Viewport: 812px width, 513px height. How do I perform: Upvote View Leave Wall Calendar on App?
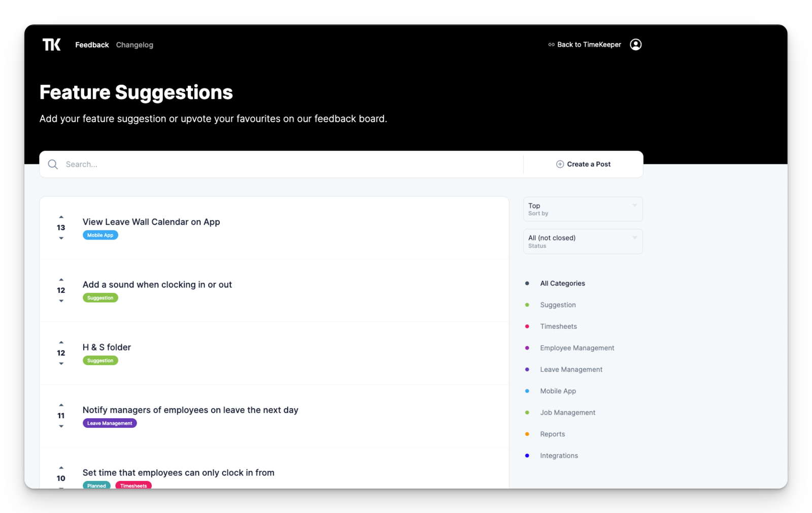pos(61,217)
